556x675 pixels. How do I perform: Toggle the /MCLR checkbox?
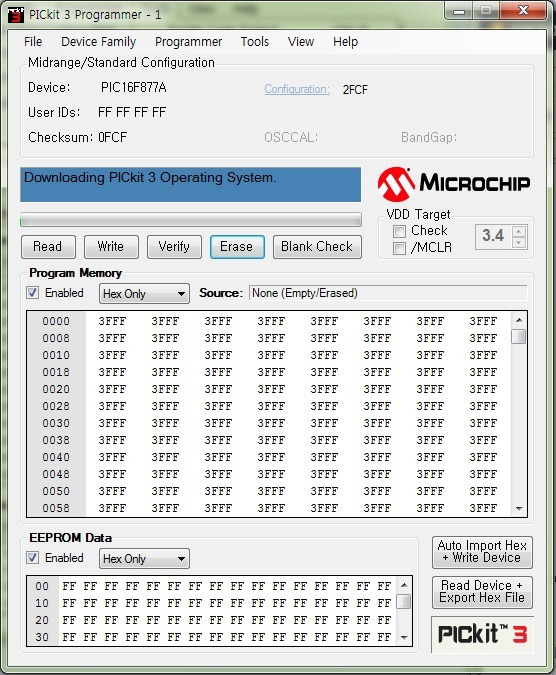point(399,248)
